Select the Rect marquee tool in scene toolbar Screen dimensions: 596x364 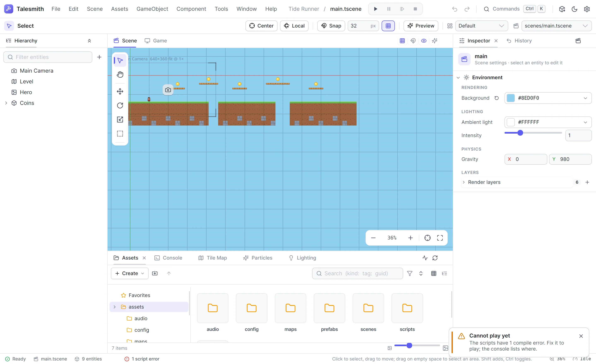(x=120, y=134)
